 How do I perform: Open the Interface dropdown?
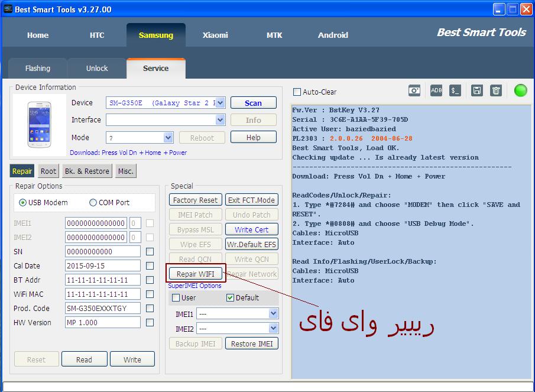[221, 120]
